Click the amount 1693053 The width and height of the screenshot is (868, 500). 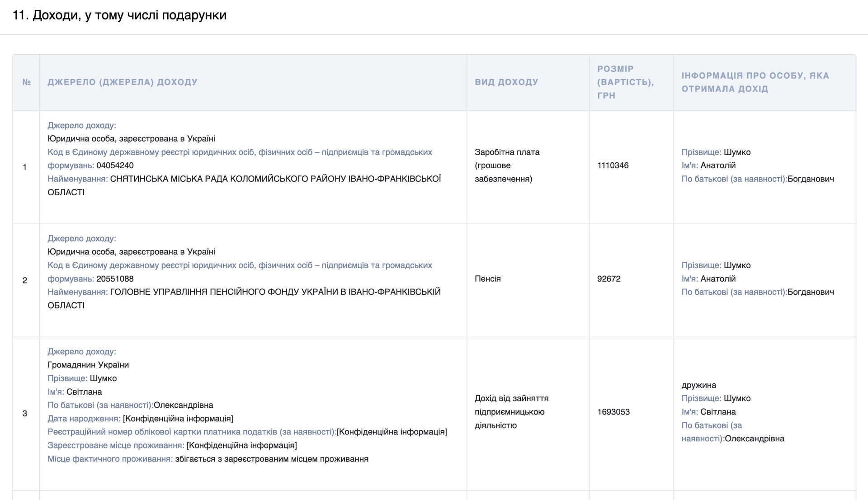613,412
